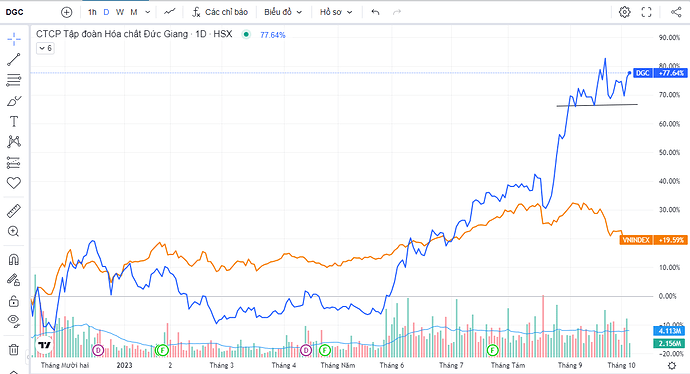The width and height of the screenshot is (690, 374).
Task: Click the green market status dot
Action: [246, 34]
